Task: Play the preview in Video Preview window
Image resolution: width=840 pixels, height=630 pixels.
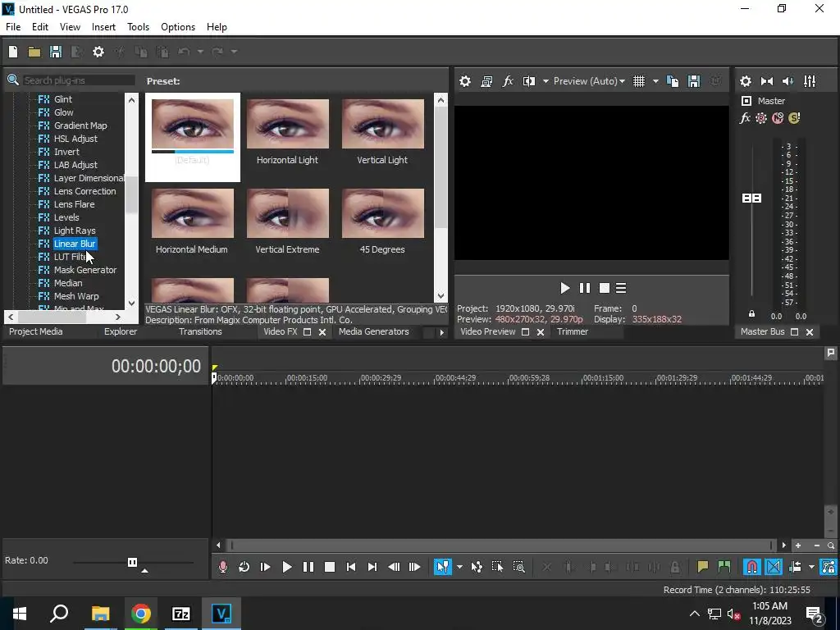Action: [564, 288]
